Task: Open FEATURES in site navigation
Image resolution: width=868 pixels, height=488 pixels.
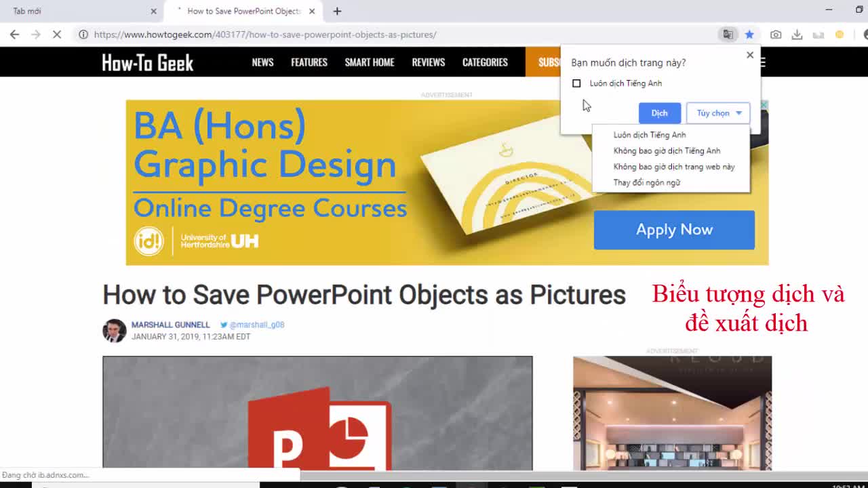Action: pos(309,62)
